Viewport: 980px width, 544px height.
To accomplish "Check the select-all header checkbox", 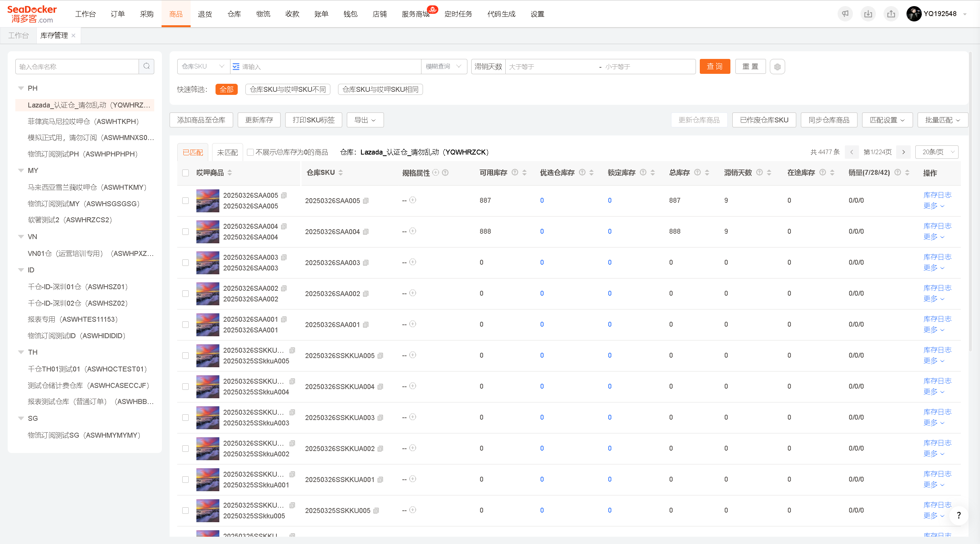I will (x=186, y=173).
